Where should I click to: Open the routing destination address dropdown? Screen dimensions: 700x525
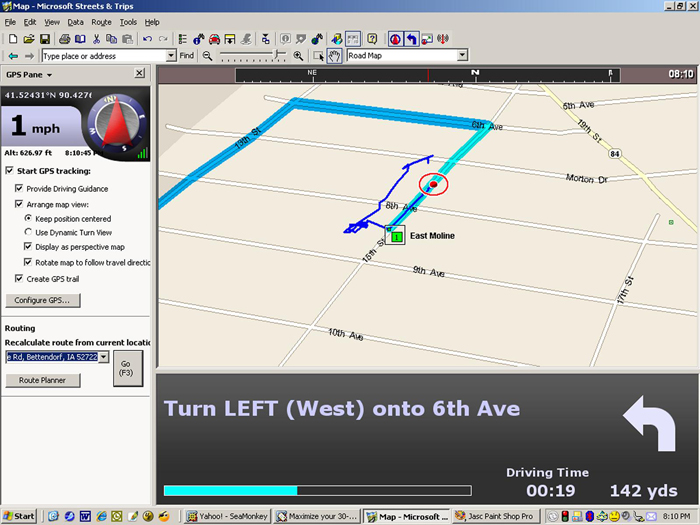coord(104,357)
